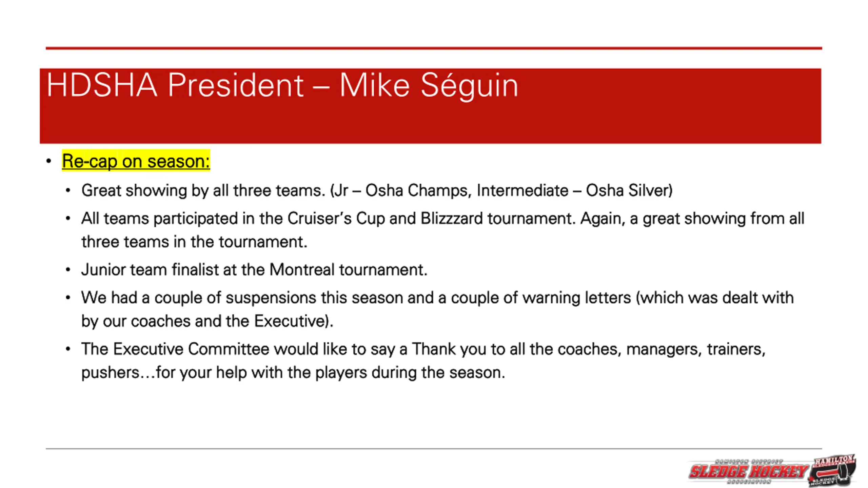Click the name Mike Séguin in title
Image resolution: width=868 pixels, height=488 pixels.
click(429, 86)
